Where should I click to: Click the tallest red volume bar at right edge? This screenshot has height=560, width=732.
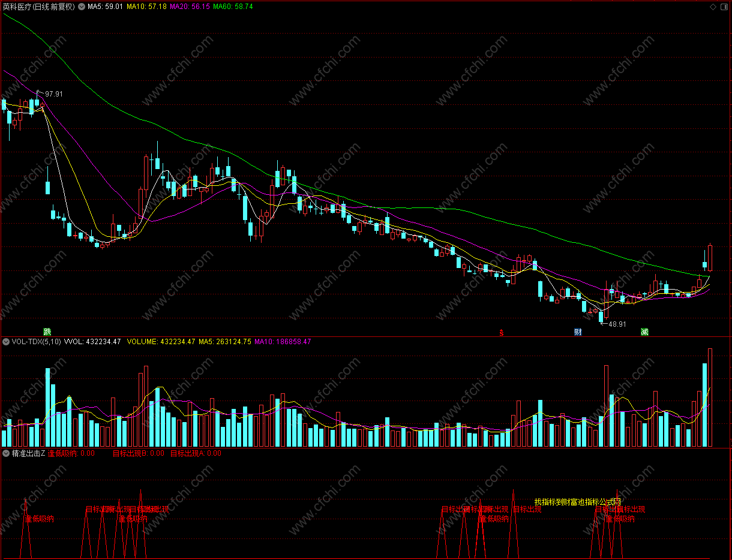pos(710,398)
